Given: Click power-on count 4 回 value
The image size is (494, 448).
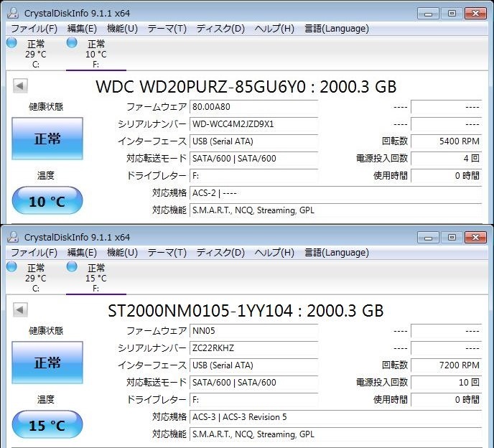Looking at the screenshot, I should click(x=447, y=159).
